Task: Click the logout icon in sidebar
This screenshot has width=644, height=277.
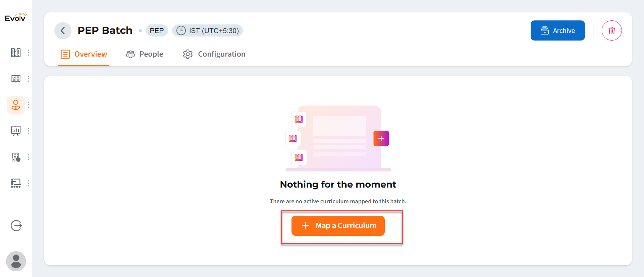Action: coord(16,226)
